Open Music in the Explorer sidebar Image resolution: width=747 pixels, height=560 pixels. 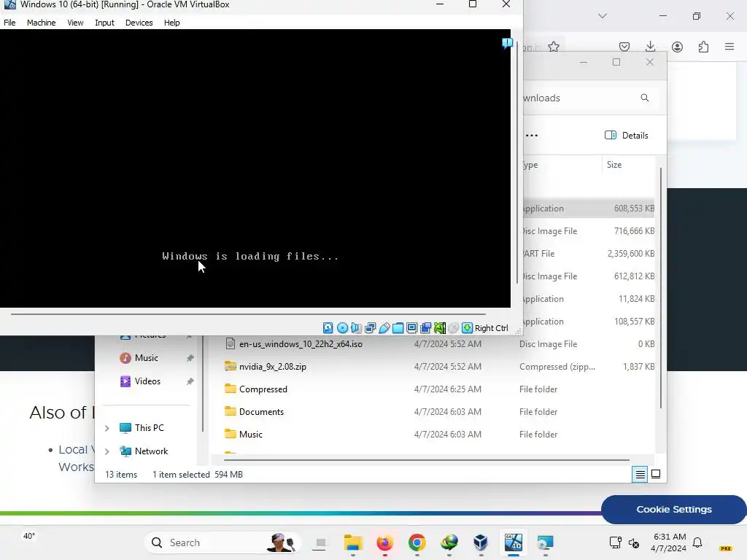tap(146, 358)
